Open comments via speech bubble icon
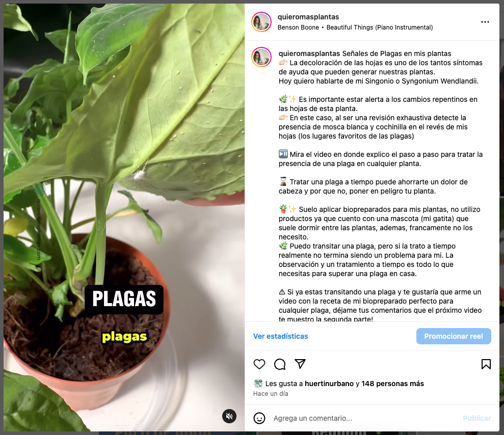Viewport: 504px width, 435px height. [x=280, y=364]
